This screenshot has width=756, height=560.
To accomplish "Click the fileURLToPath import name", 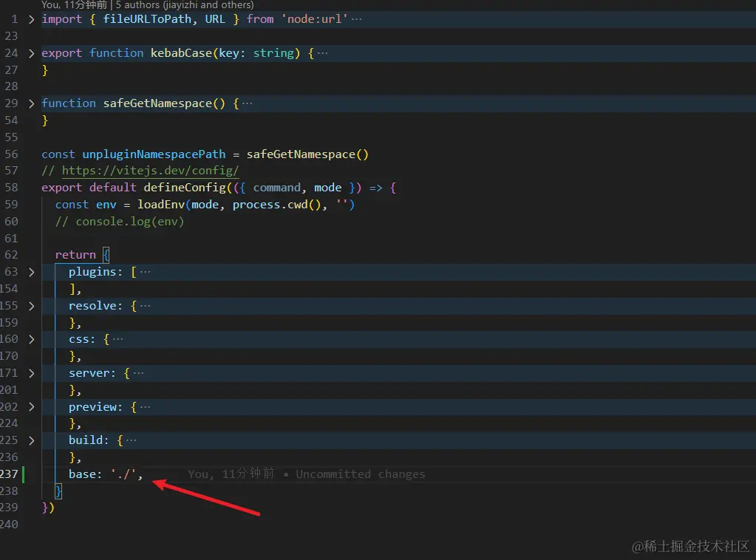I will [147, 19].
